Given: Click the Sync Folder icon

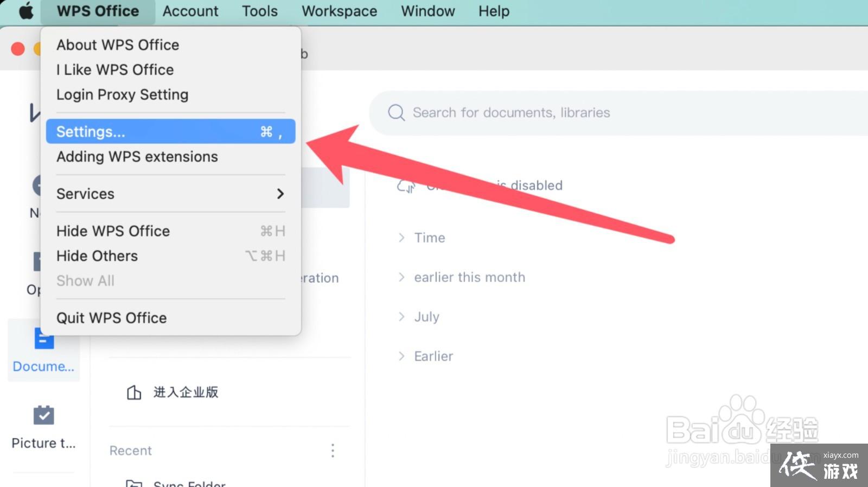Looking at the screenshot, I should [x=134, y=483].
